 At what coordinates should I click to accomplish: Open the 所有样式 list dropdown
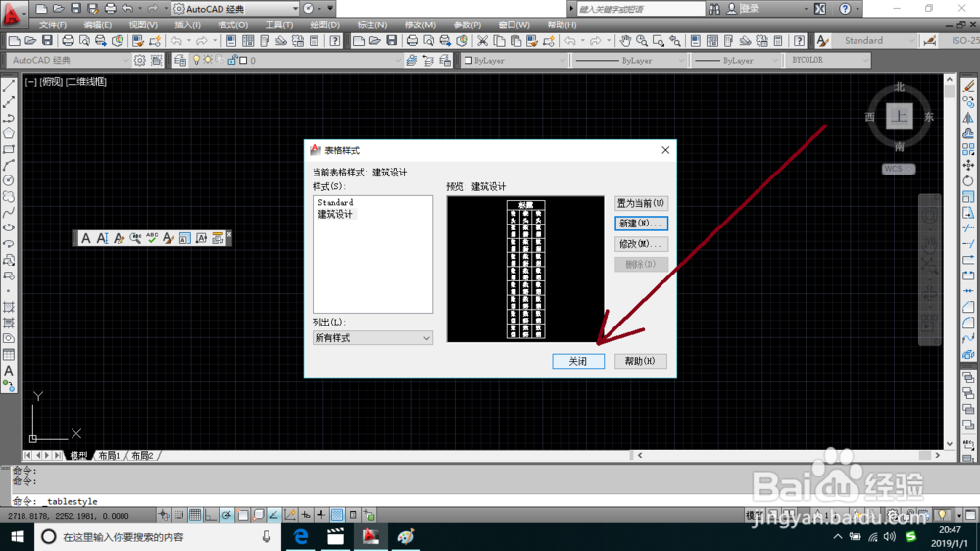(372, 337)
